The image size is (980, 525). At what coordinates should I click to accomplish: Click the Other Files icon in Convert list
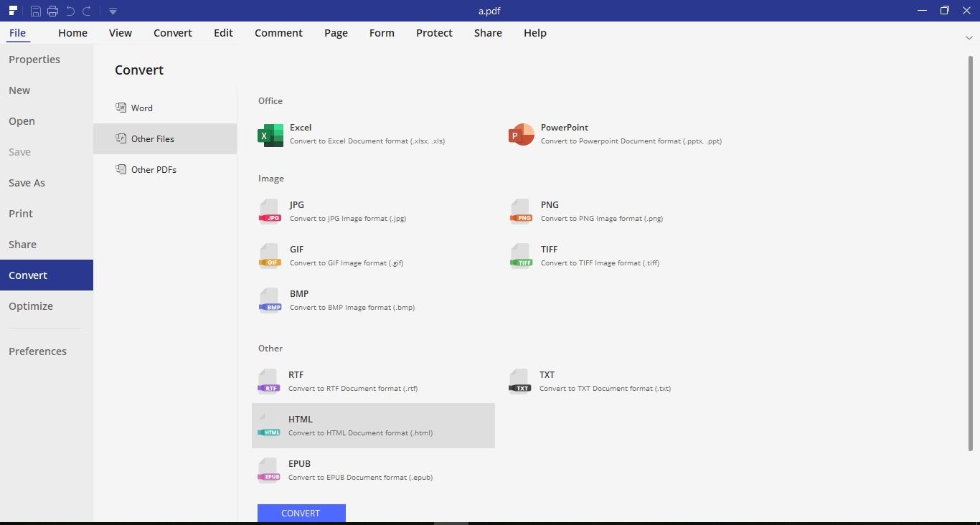[121, 138]
